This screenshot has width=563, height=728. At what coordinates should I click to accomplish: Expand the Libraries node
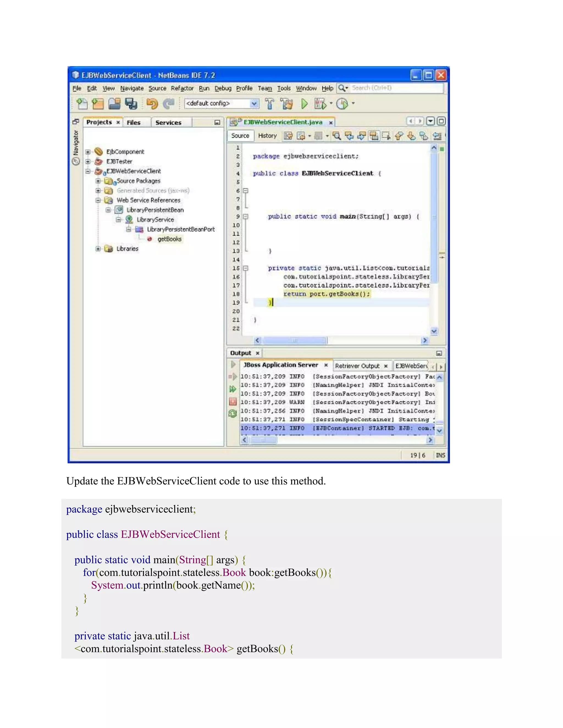coord(98,249)
